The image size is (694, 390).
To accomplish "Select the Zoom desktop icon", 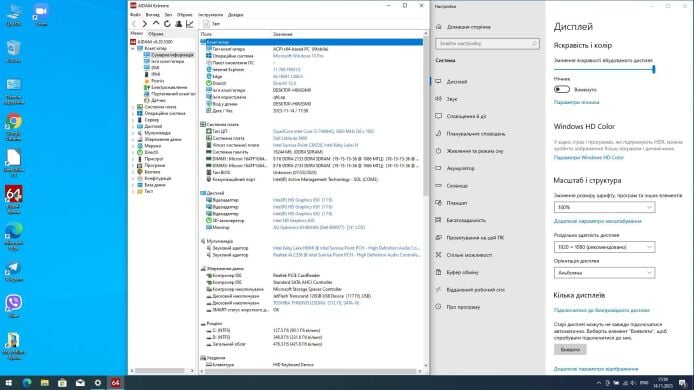I will pyautogui.click(x=41, y=16).
